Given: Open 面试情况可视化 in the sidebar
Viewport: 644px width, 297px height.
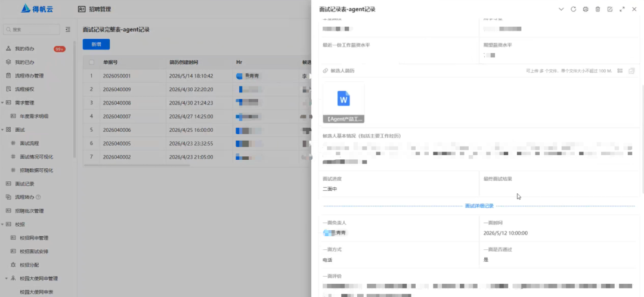Looking at the screenshot, I should pyautogui.click(x=36, y=157).
